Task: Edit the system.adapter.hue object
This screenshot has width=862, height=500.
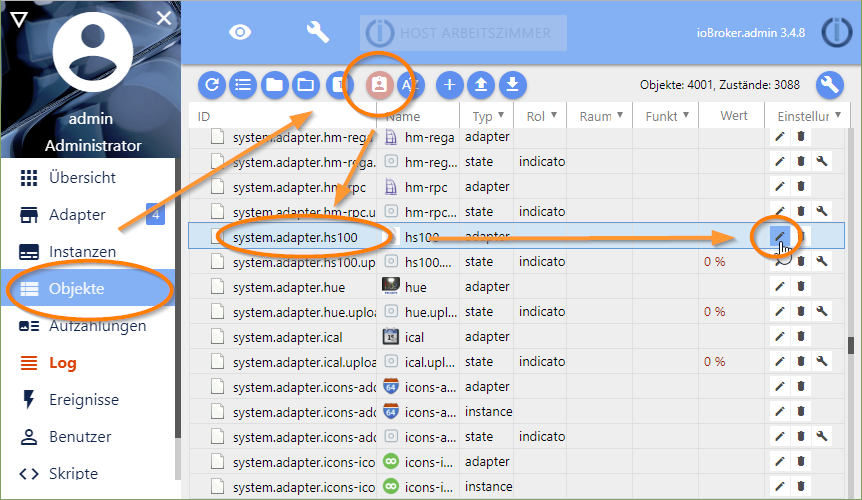Action: [x=780, y=286]
